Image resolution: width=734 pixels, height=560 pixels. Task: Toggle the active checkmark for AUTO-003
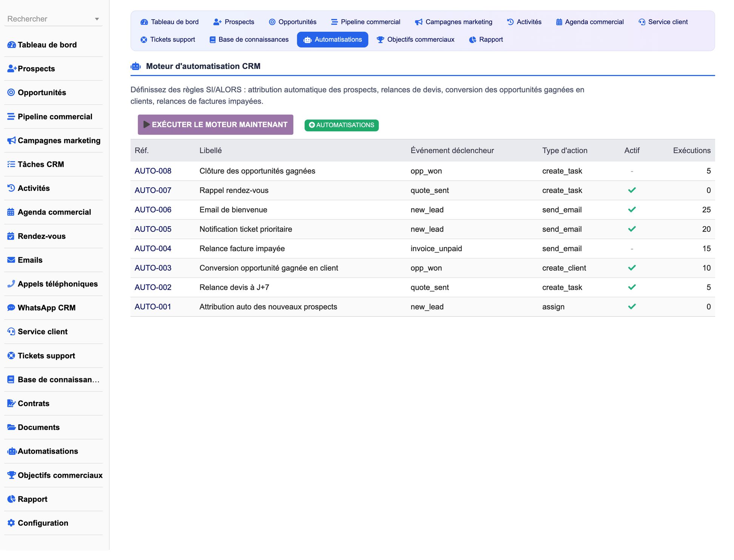[x=632, y=268]
